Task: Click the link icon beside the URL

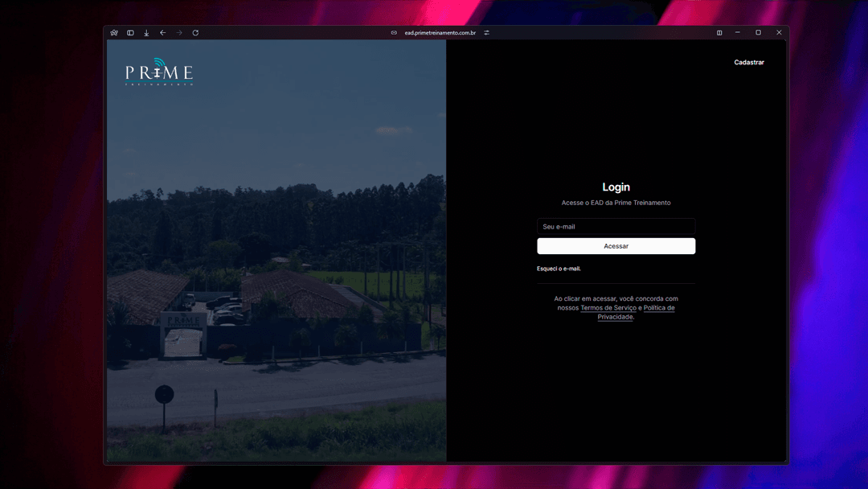Action: (x=394, y=33)
